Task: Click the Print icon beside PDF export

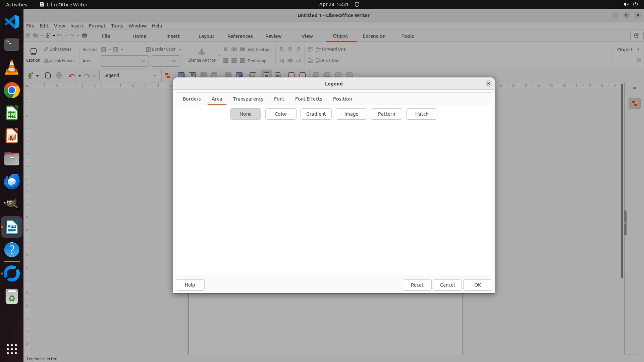Action: (59, 75)
